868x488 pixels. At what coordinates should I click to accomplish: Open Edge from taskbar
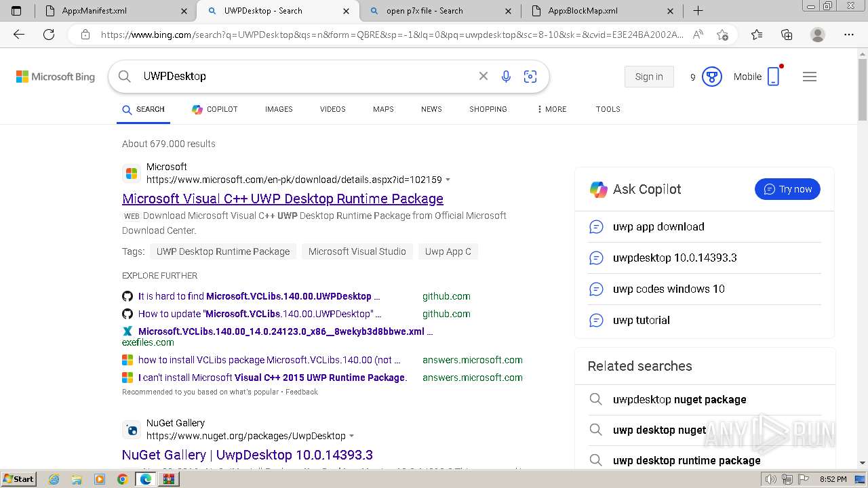pos(146,479)
